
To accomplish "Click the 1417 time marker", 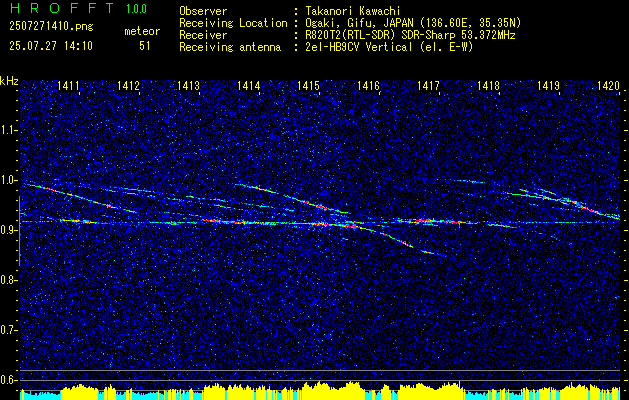I will (428, 86).
